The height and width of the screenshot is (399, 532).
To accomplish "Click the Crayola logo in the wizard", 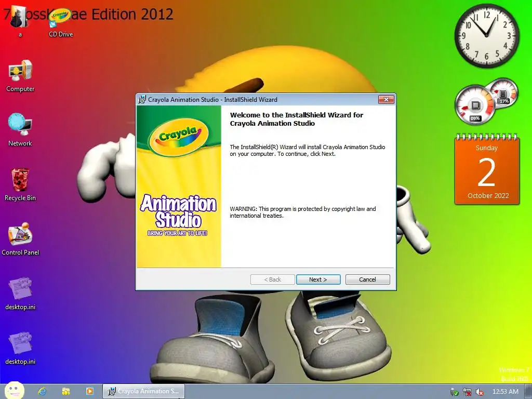I will click(179, 136).
